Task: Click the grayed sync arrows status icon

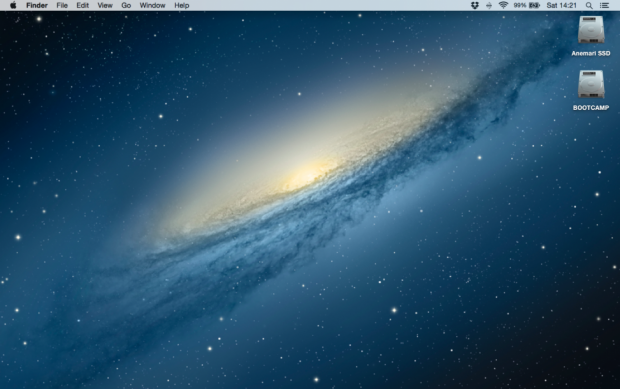Action: coord(489,5)
